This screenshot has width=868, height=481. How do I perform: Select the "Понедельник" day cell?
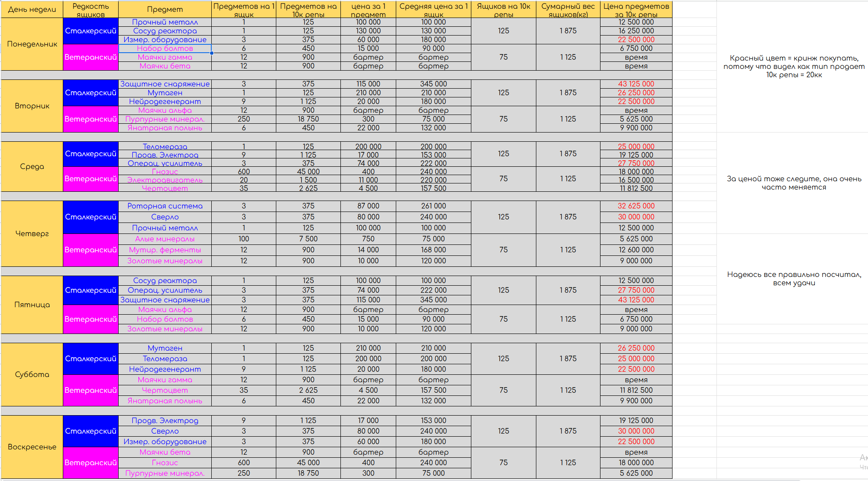pos(32,44)
